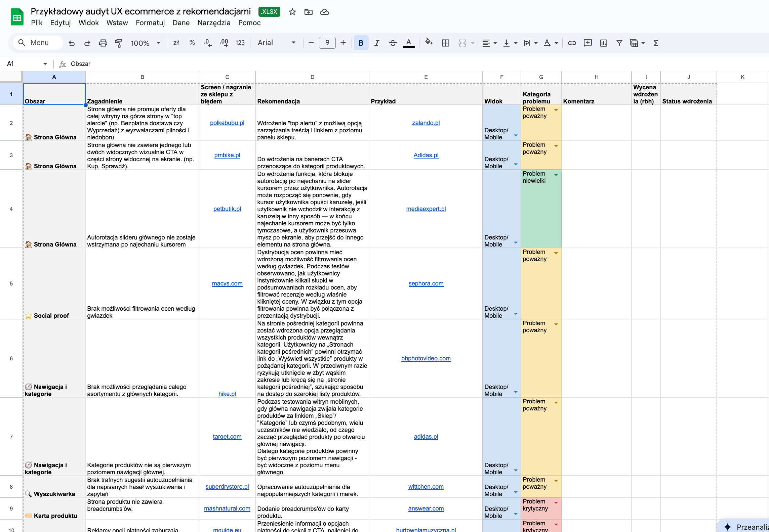Toggle strikethrough formatting

coord(393,43)
